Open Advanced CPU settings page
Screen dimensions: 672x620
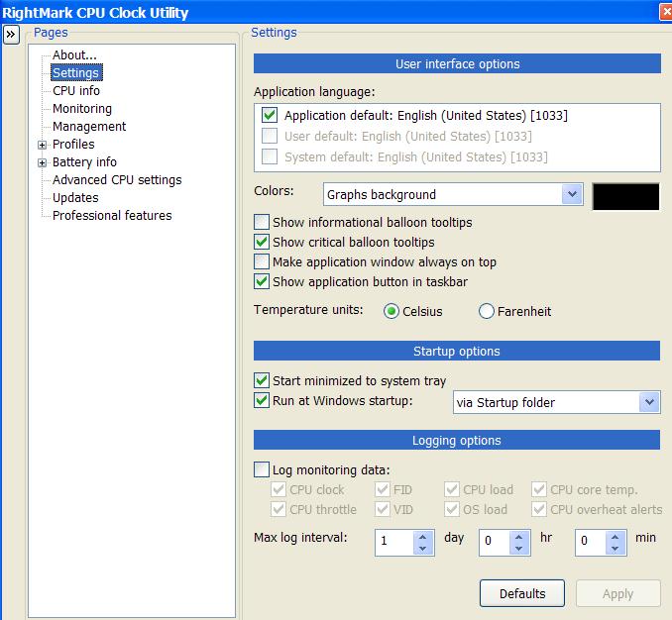pyautogui.click(x=117, y=180)
